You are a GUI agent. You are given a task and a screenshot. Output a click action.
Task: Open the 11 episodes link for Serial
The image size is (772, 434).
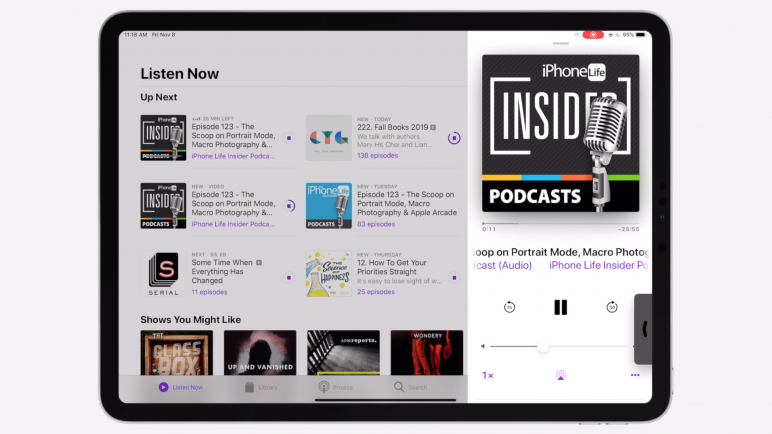pos(209,292)
